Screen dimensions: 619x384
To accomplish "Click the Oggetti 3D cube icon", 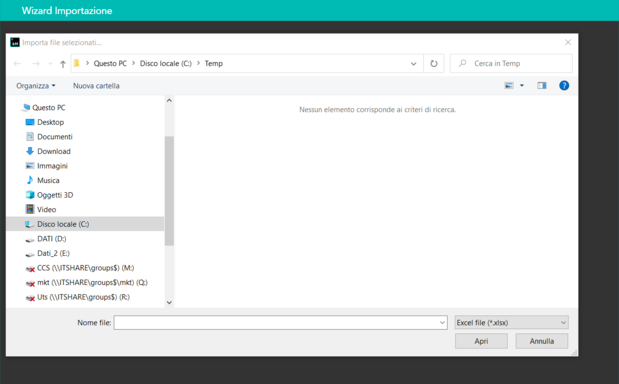I will point(30,195).
